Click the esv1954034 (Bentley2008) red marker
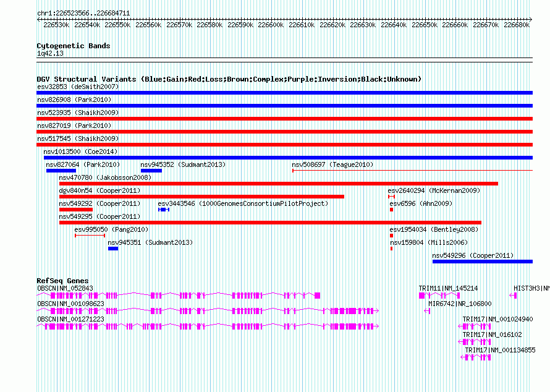Screen dimensions: 550x392 point(391,236)
